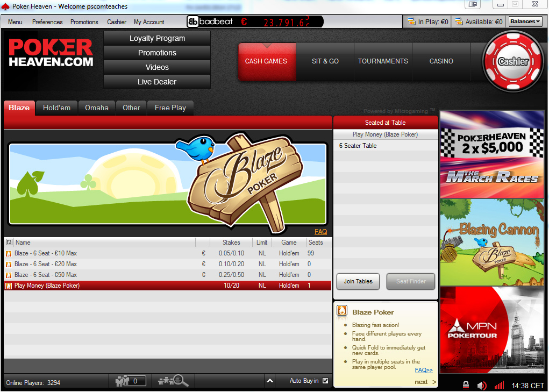Select the Blaze tab
549x392 pixels.
pos(19,108)
